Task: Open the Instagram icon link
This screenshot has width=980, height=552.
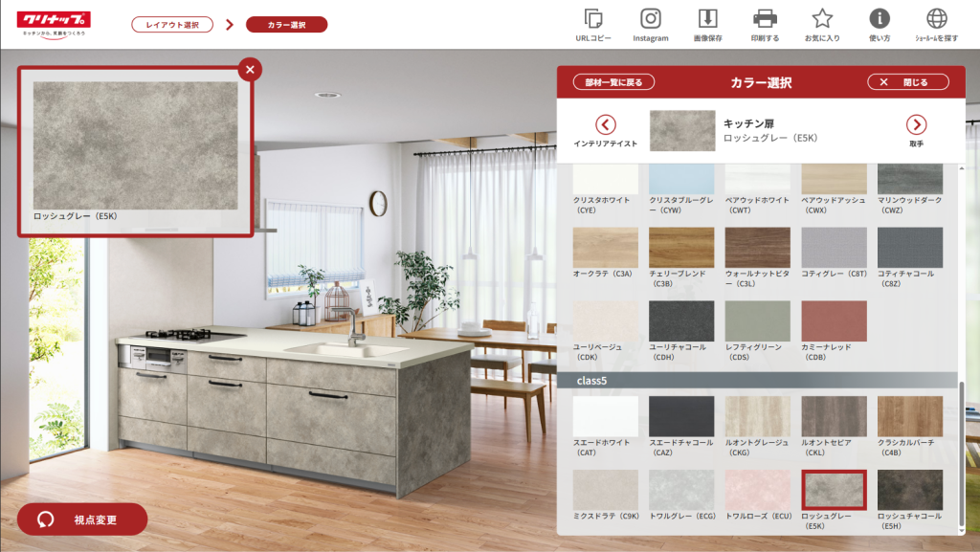Action: click(x=651, y=19)
